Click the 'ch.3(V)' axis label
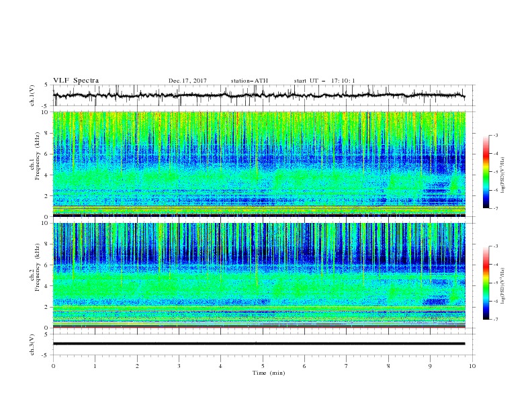 [32, 345]
